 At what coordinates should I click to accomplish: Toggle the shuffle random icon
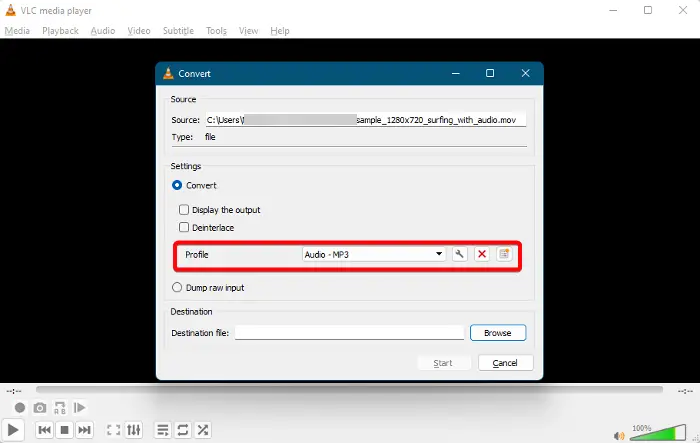203,430
